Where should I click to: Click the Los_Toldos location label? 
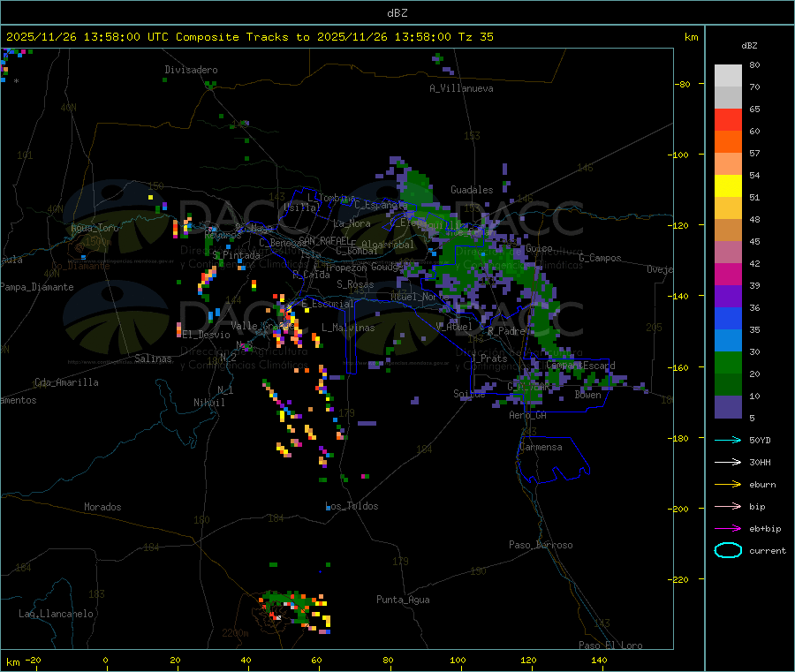click(x=352, y=506)
